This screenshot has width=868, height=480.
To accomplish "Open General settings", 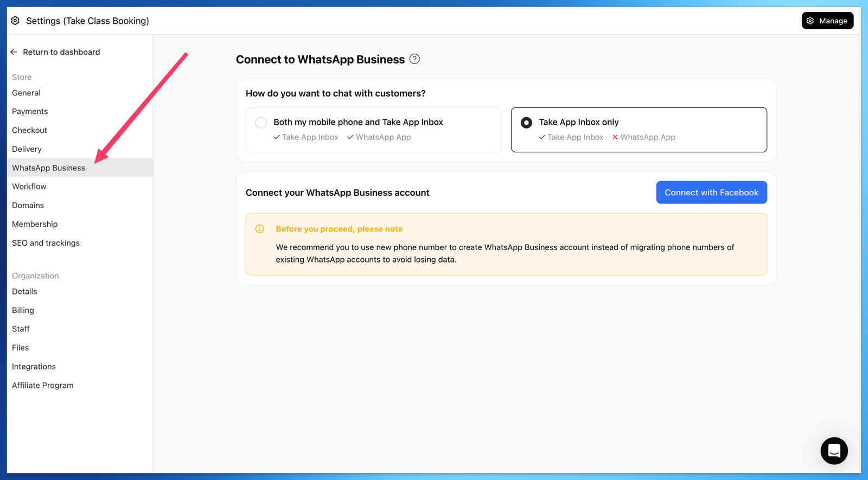I will [80, 93].
